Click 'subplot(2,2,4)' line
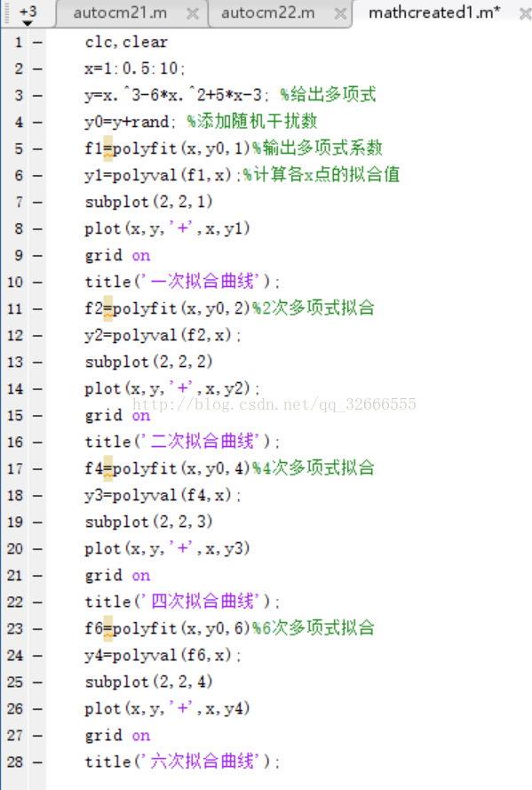Screen dimensions: 532x790 pos(148,682)
